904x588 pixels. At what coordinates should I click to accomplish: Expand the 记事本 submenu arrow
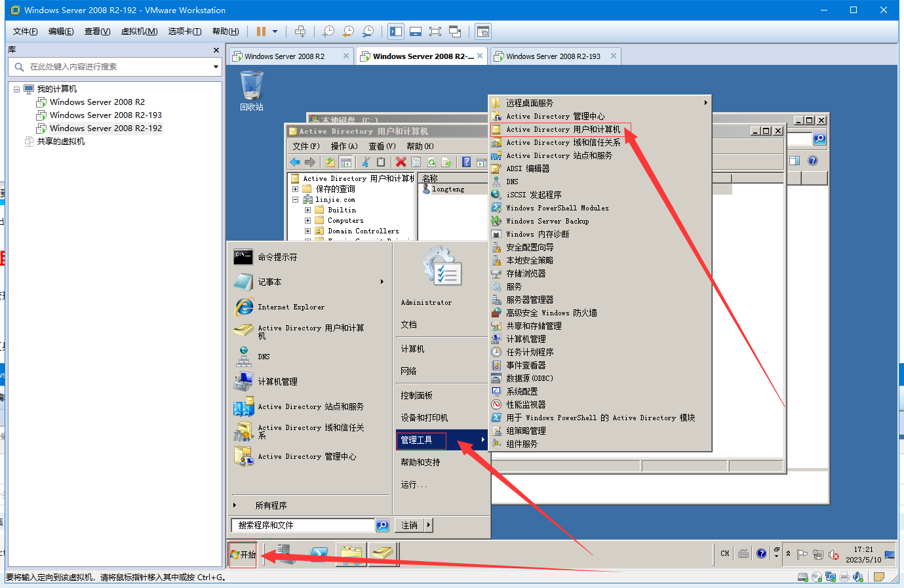pyautogui.click(x=382, y=282)
